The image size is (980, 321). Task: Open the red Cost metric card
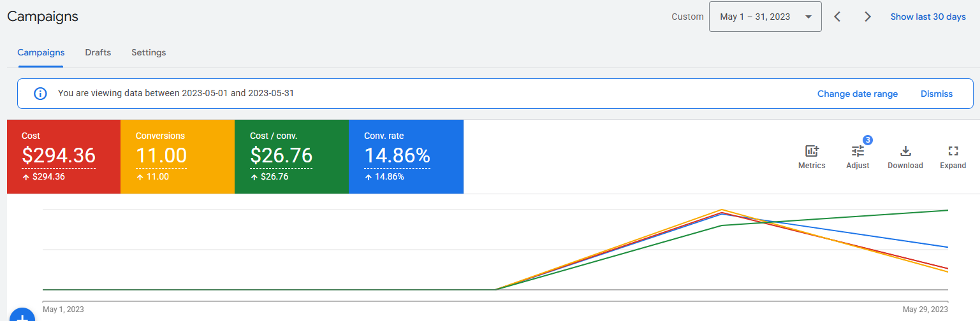[x=64, y=156]
